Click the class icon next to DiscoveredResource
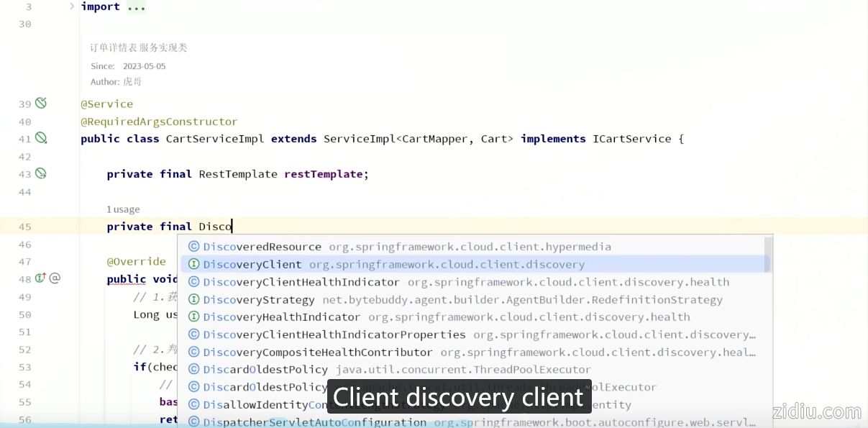This screenshot has width=868, height=428. coord(193,247)
